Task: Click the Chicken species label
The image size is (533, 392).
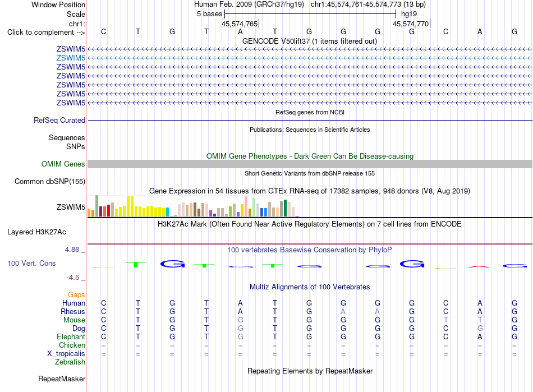Action: [72, 345]
